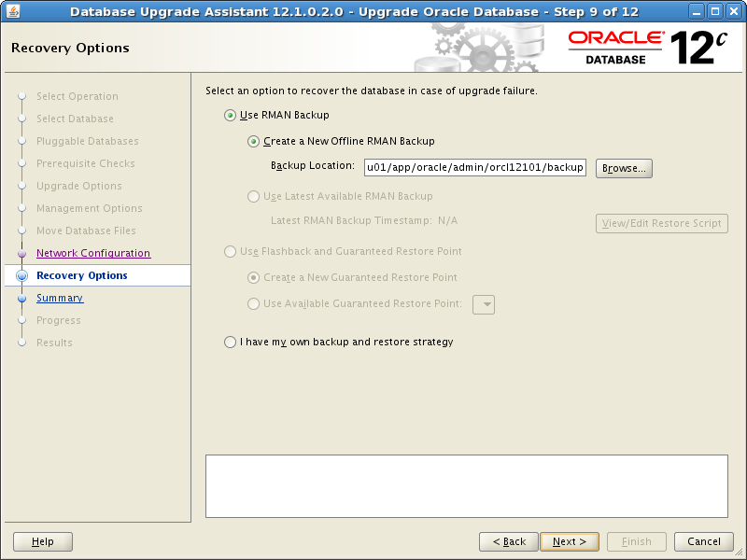The height and width of the screenshot is (560, 747).
Task: Click the Select Database step
Action: pyautogui.click(x=75, y=119)
